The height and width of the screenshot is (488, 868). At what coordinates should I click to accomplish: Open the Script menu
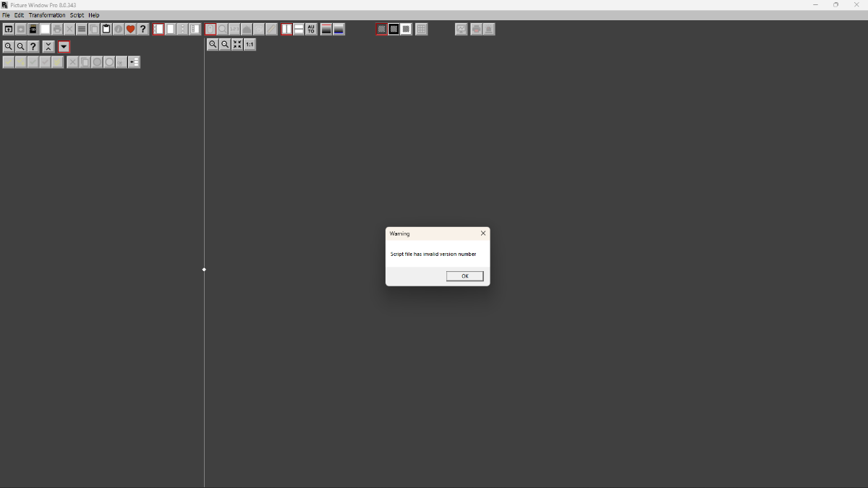[77, 15]
